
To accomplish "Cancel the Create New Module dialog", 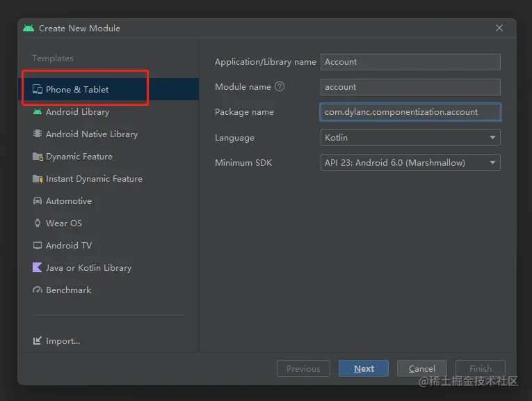I will coord(421,369).
